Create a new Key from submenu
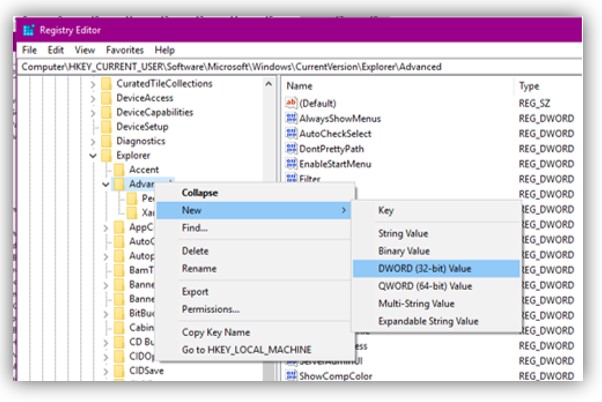Viewport: 602px width, 402px height. pos(436,210)
